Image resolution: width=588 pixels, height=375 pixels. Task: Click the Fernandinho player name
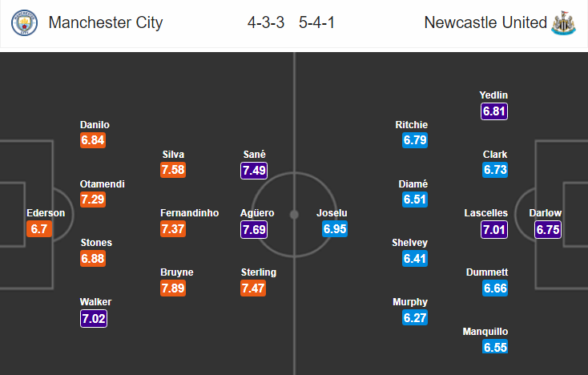pos(189,213)
